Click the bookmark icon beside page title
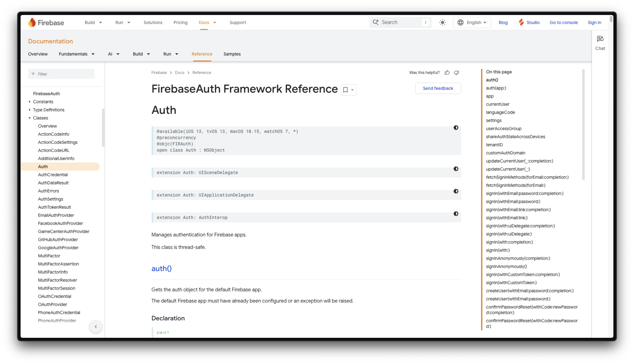The height and width of the screenshot is (364, 634). [346, 90]
